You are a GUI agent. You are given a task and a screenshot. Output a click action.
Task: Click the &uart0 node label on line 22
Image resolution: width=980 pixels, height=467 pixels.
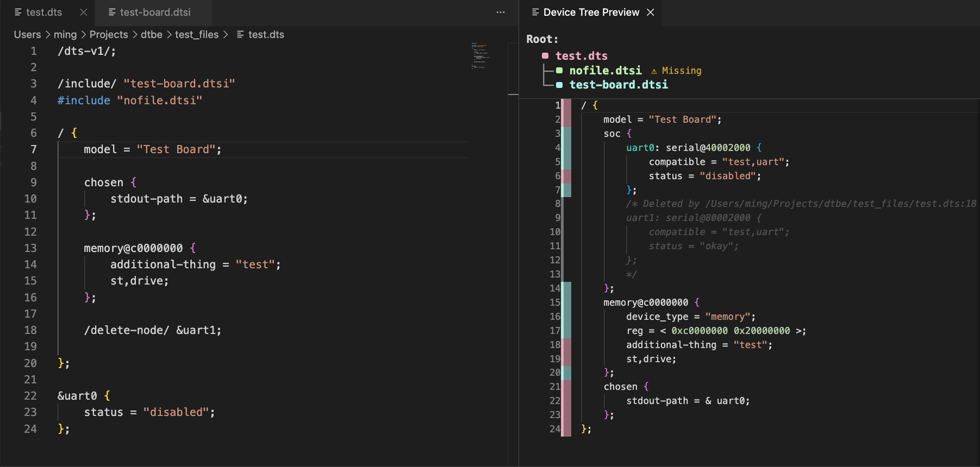77,396
